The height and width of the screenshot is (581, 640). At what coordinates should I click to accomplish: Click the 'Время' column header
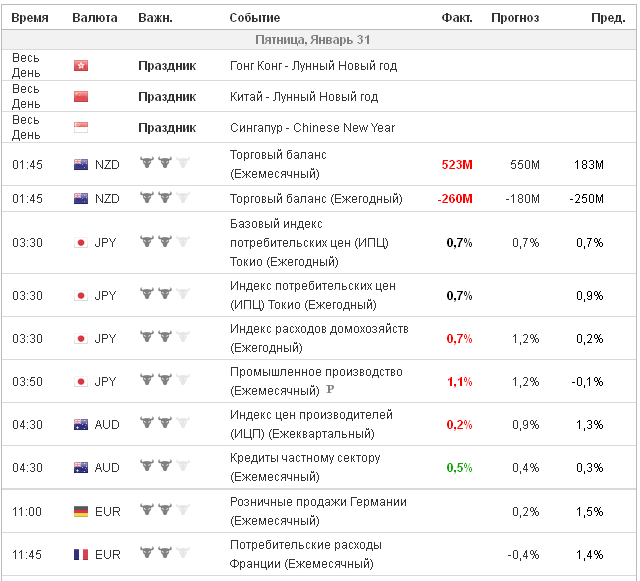click(x=30, y=18)
